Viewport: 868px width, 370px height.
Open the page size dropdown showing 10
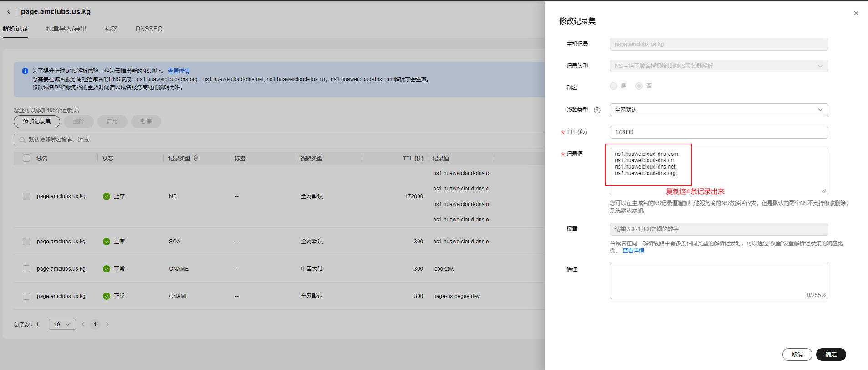coord(62,324)
